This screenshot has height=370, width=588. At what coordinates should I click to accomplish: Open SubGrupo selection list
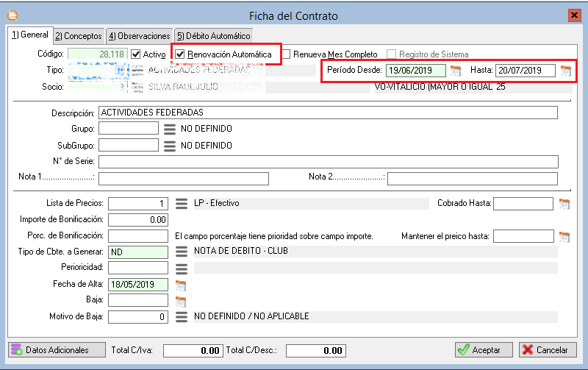click(x=170, y=145)
